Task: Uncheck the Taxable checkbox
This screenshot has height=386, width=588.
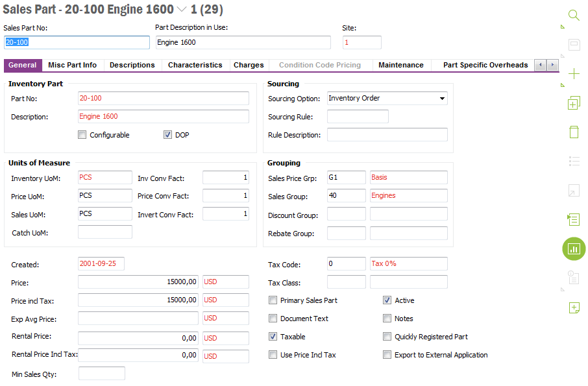Action: click(x=273, y=337)
